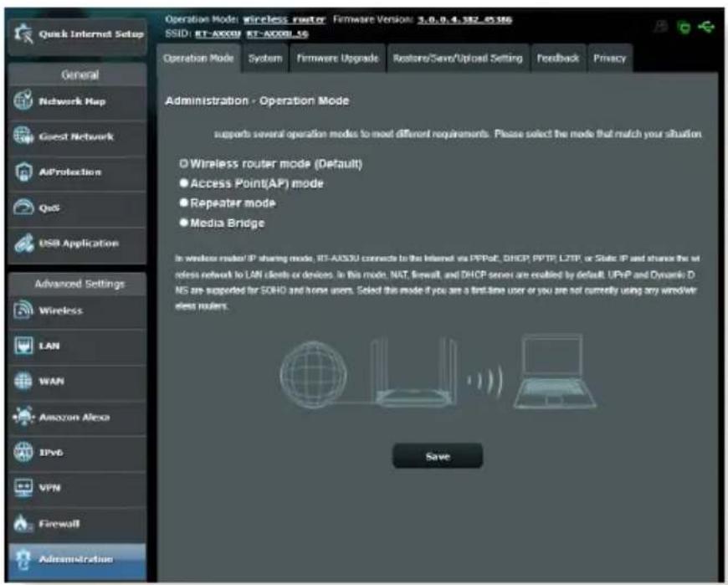The height and width of the screenshot is (585, 728).
Task: Click the green network status icon in header
Action: click(x=684, y=28)
